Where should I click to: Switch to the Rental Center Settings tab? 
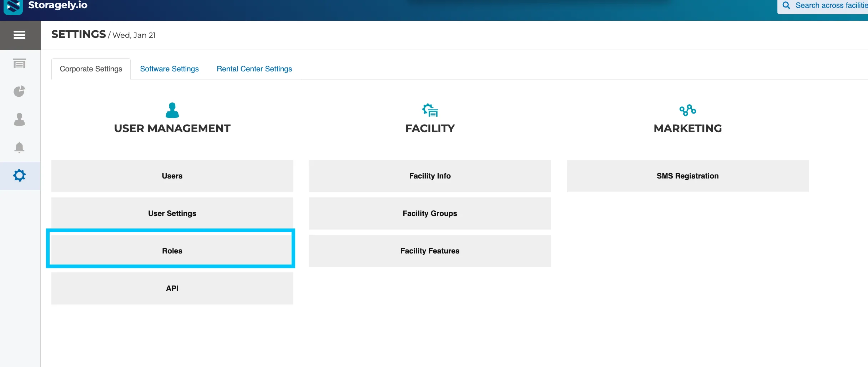(254, 69)
